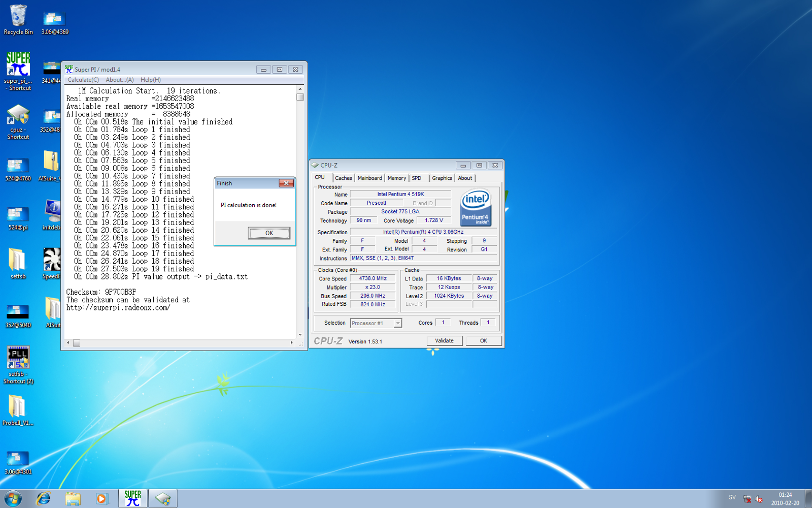The width and height of the screenshot is (812, 508).
Task: Click the Technology value 90 nm
Action: pos(363,220)
